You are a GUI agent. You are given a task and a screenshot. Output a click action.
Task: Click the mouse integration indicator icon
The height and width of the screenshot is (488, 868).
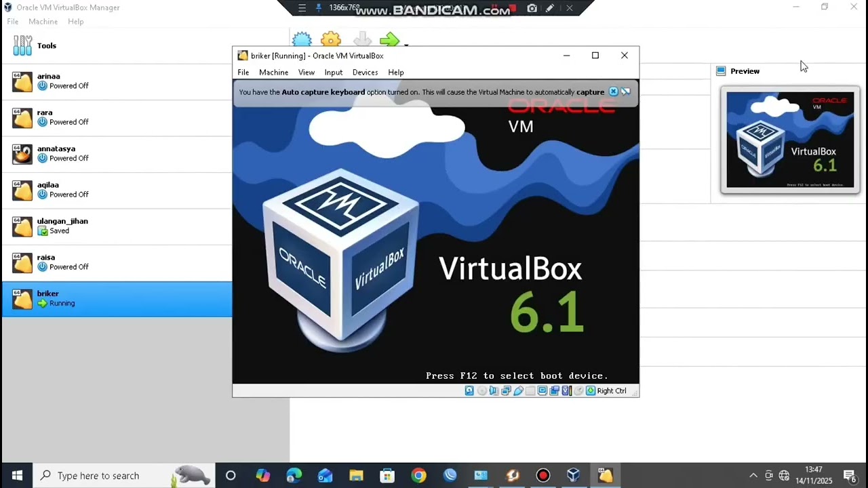pos(578,390)
